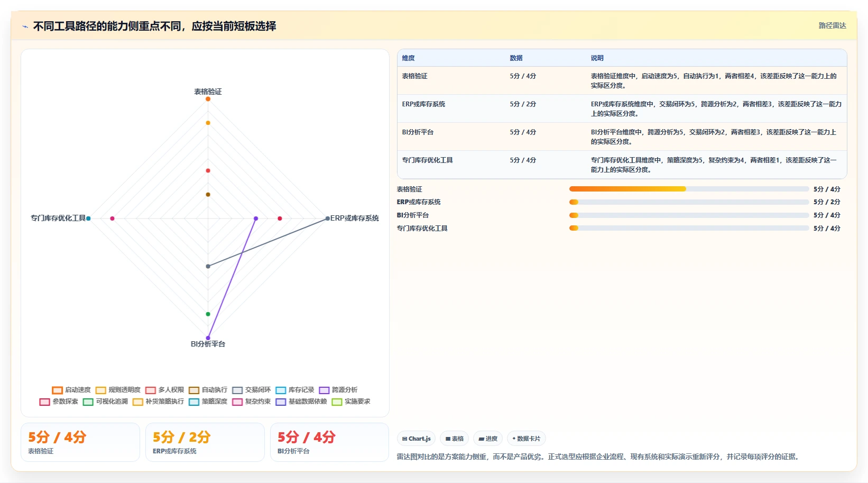Toggle the 多人权限 legend series
This screenshot has width=868, height=483.
[x=164, y=390]
